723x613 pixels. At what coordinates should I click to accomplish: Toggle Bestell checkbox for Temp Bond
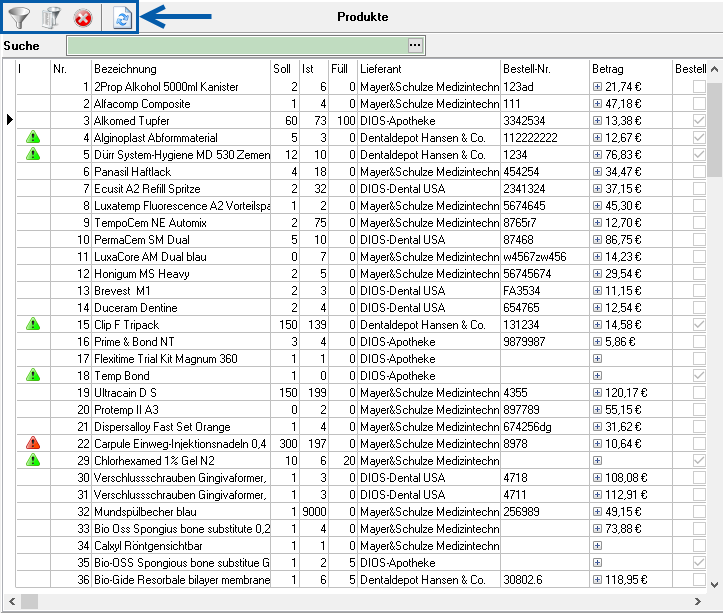tap(699, 375)
